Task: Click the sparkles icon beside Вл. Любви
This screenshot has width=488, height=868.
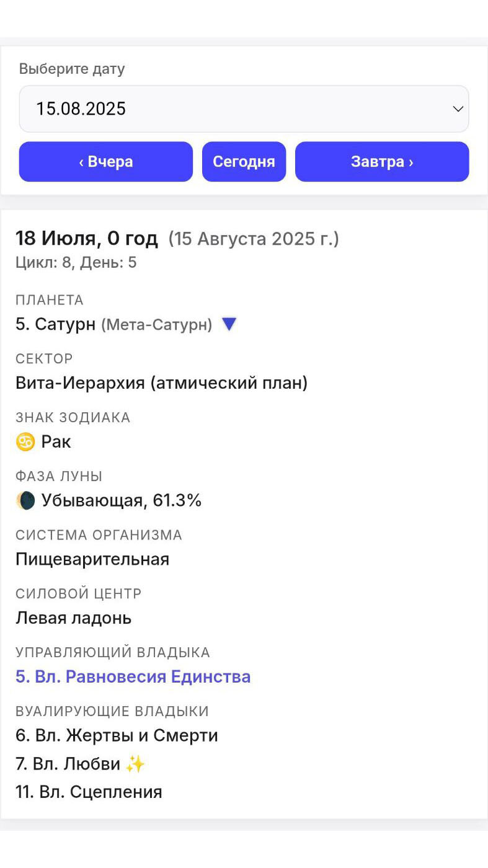Action: click(x=135, y=764)
